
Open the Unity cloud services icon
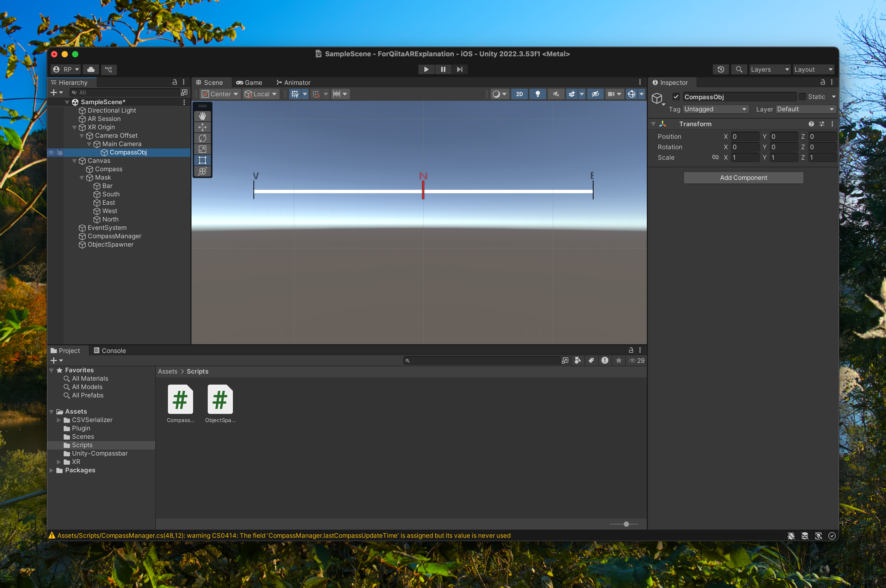coord(91,69)
